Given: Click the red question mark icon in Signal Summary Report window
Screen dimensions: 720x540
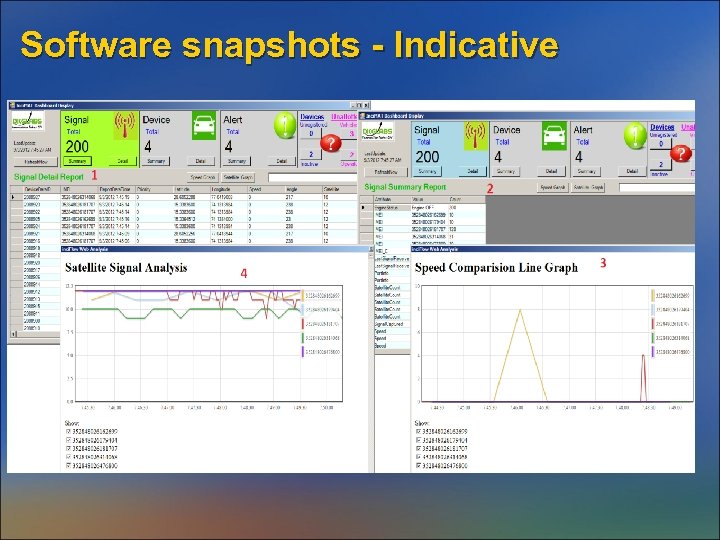Looking at the screenshot, I should point(681,153).
